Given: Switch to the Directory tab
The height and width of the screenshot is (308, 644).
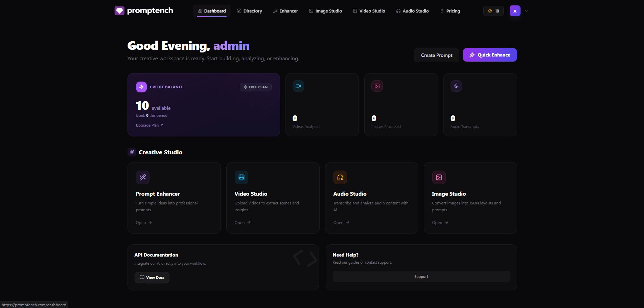Looking at the screenshot, I should 249,10.
